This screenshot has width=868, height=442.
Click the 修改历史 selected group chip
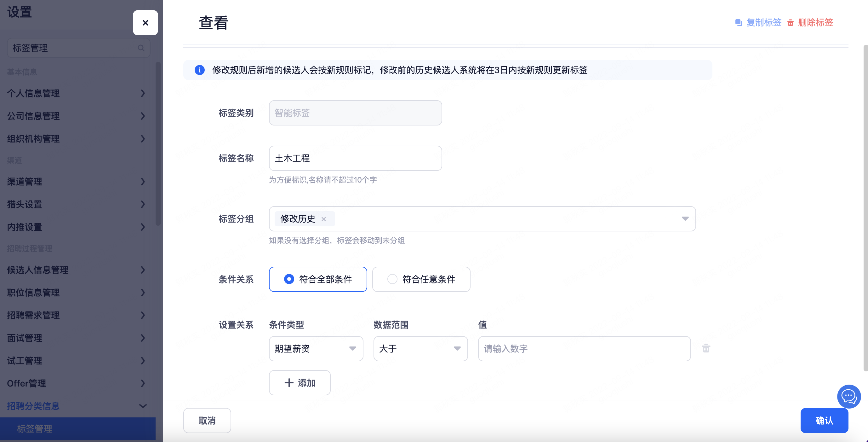(305, 219)
